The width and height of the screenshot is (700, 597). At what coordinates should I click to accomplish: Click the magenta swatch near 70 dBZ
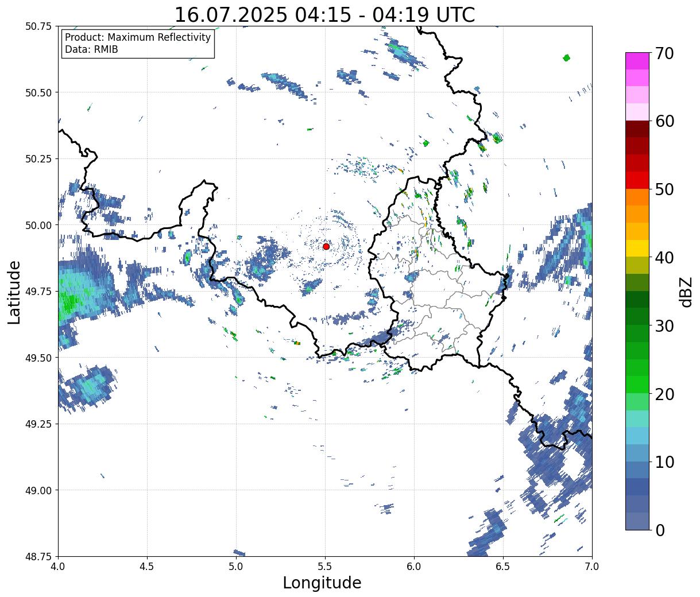[637, 61]
